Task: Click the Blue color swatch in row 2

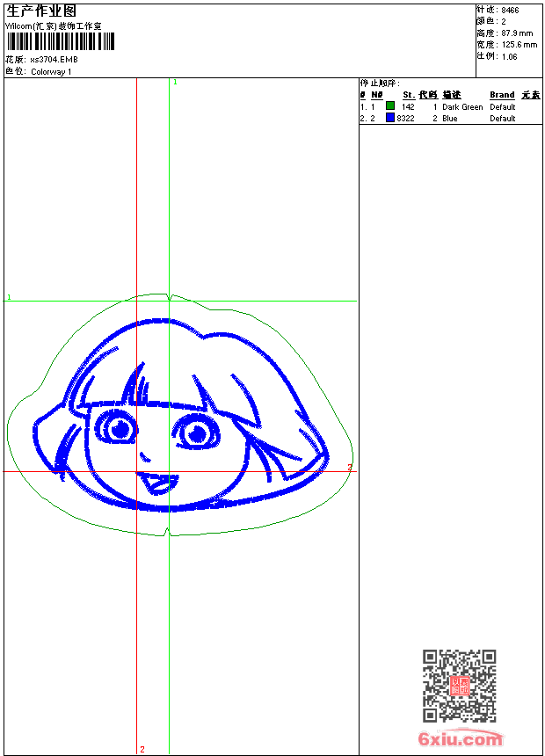Action: [x=390, y=118]
